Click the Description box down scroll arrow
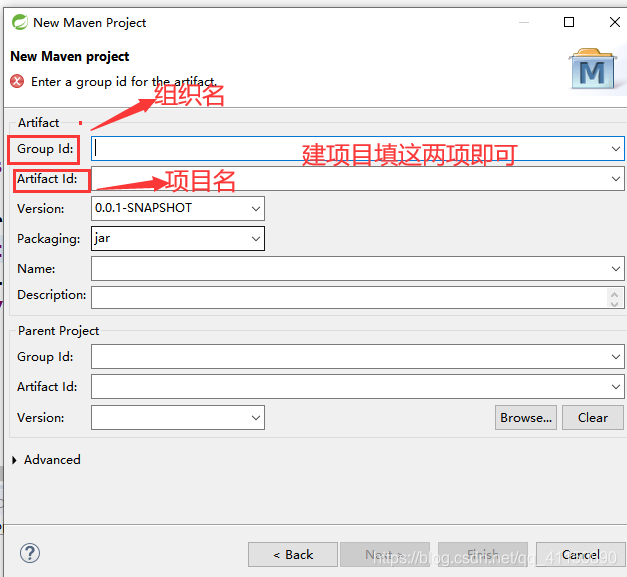The image size is (627, 577). pyautogui.click(x=615, y=303)
